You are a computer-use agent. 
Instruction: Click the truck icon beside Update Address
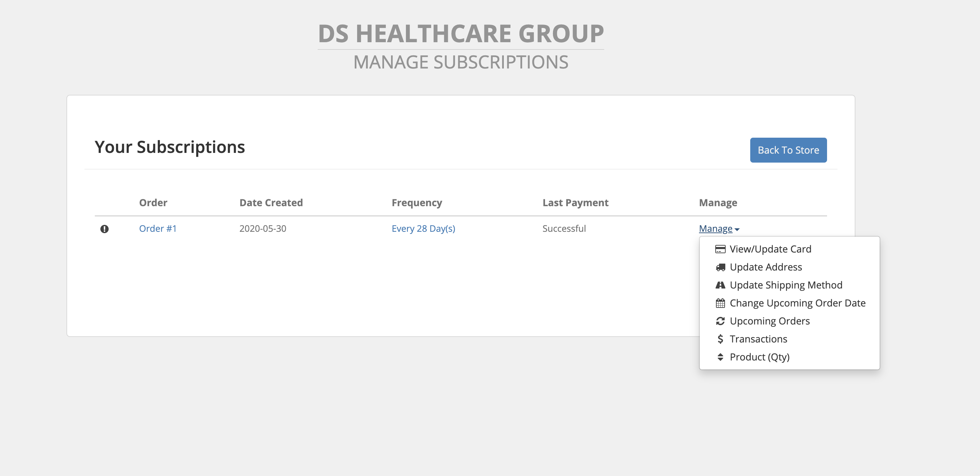720,267
